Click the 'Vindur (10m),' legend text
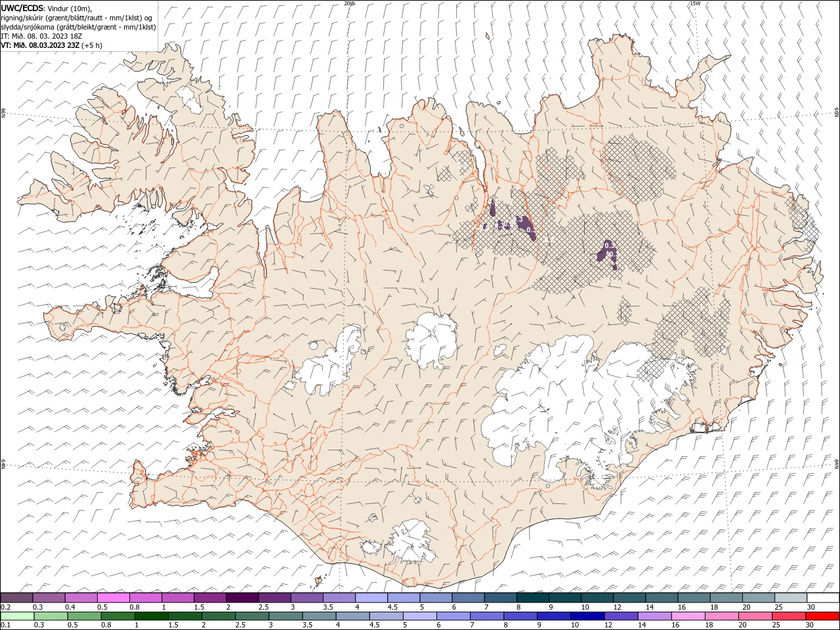Screen dimensions: 840x630 point(70,8)
